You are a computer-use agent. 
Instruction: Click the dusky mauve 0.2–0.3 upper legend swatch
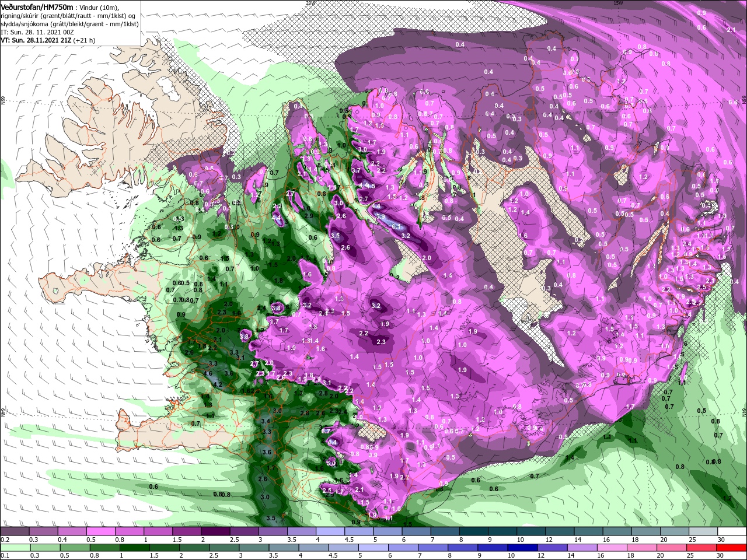pos(14,532)
